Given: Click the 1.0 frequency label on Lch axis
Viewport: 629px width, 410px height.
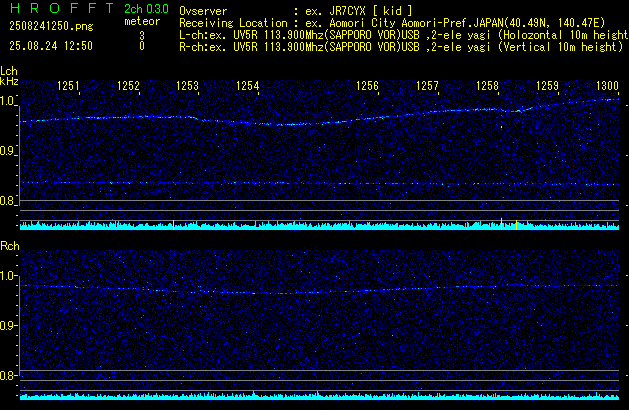Looking at the screenshot, I should (x=7, y=101).
